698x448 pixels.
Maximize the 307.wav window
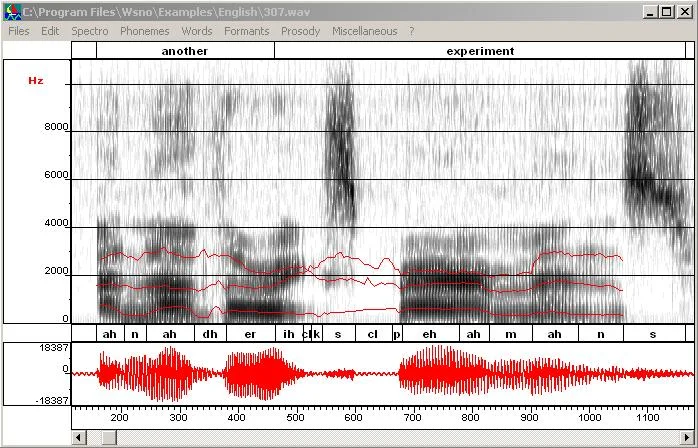666,12
